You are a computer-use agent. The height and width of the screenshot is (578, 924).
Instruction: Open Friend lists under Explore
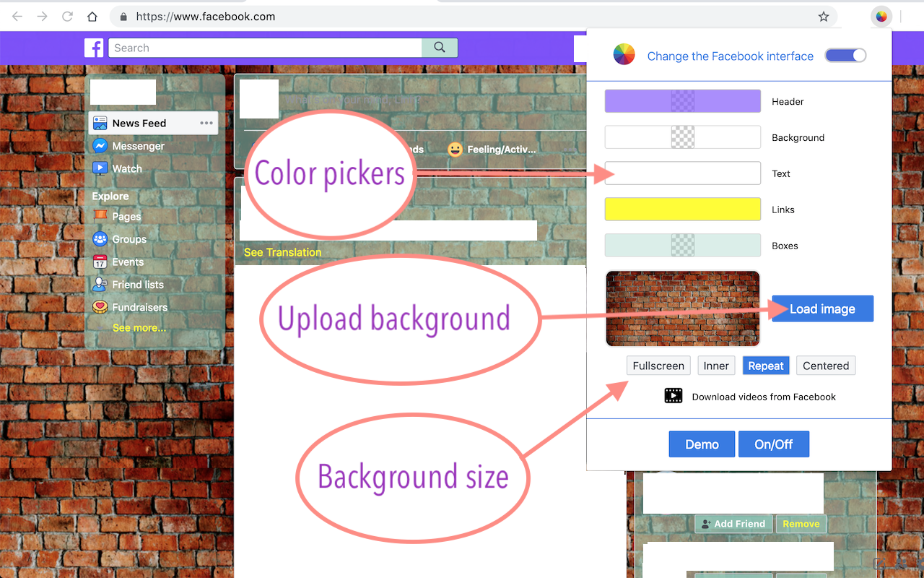(x=138, y=285)
